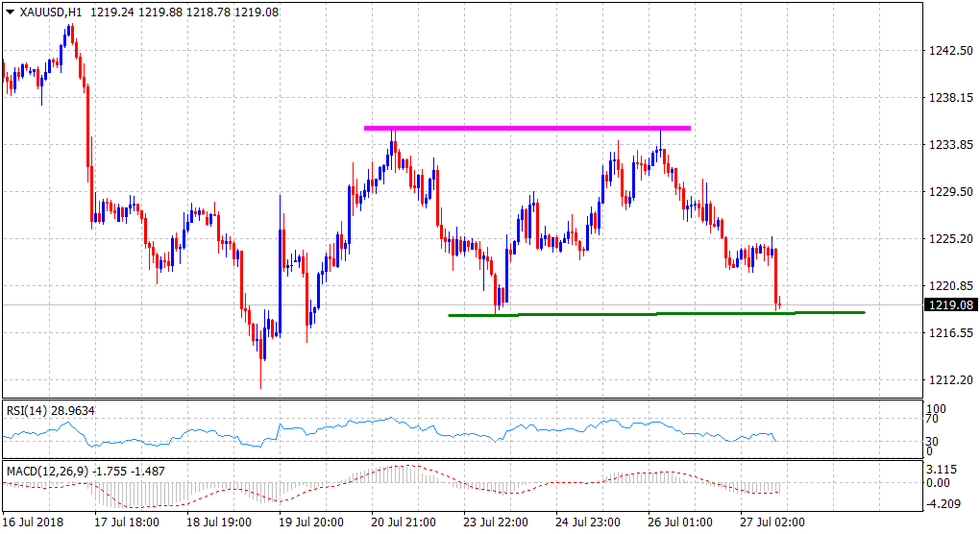Screen dimensions: 980x534
Task: Click the 27 Jul 02:00 time label
Action: [x=772, y=522]
